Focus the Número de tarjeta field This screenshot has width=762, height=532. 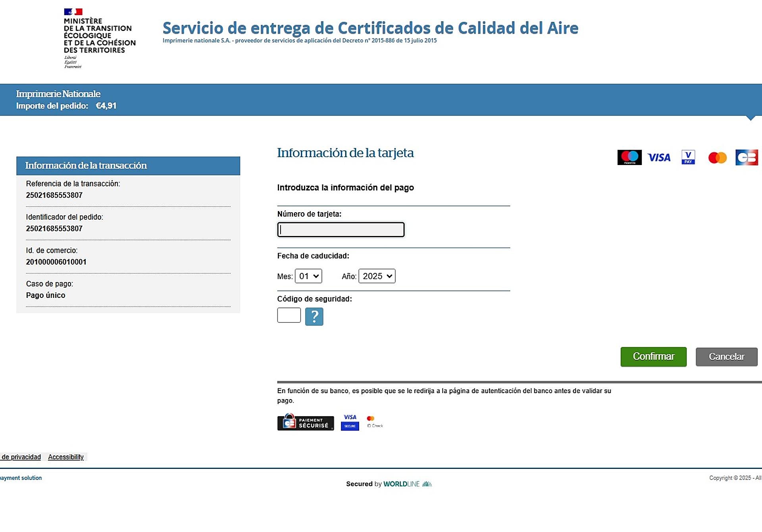[341, 230]
